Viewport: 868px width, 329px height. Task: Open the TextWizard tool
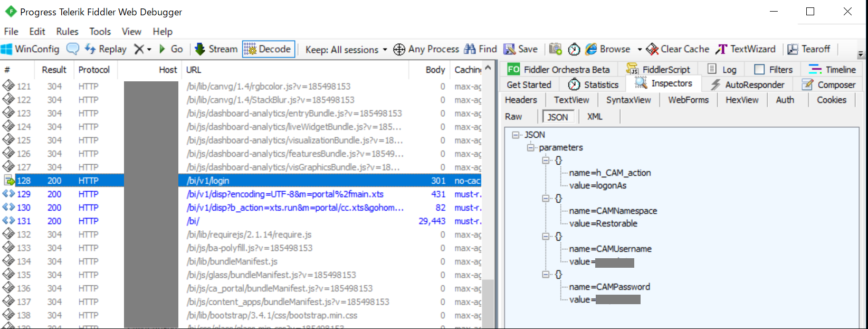point(746,49)
